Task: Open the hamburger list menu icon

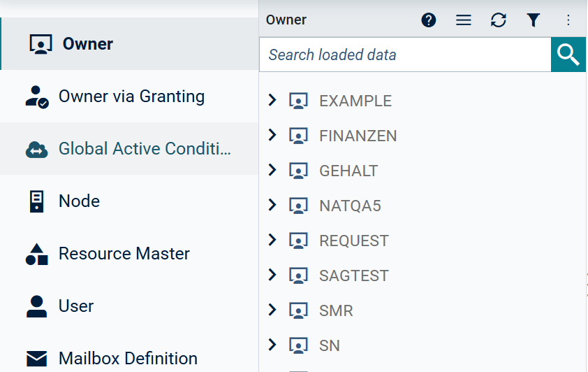Action: coord(464,20)
